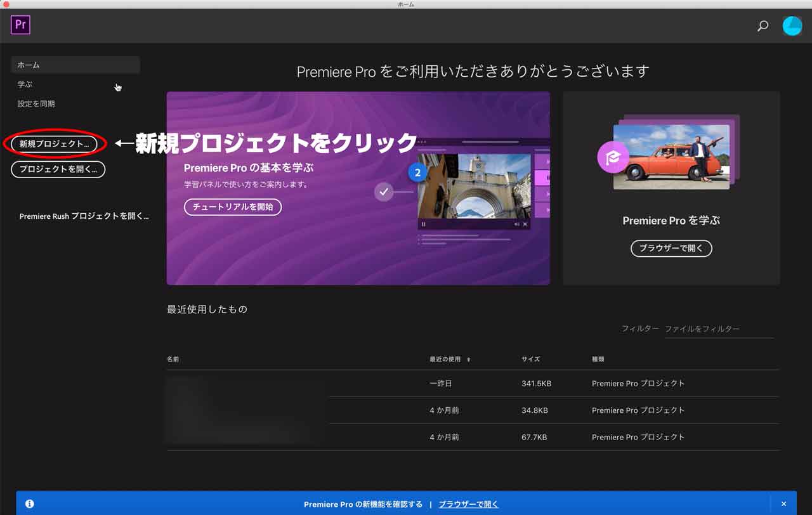Select the 341.5KB project row
This screenshot has width=812, height=515.
pyautogui.click(x=473, y=384)
